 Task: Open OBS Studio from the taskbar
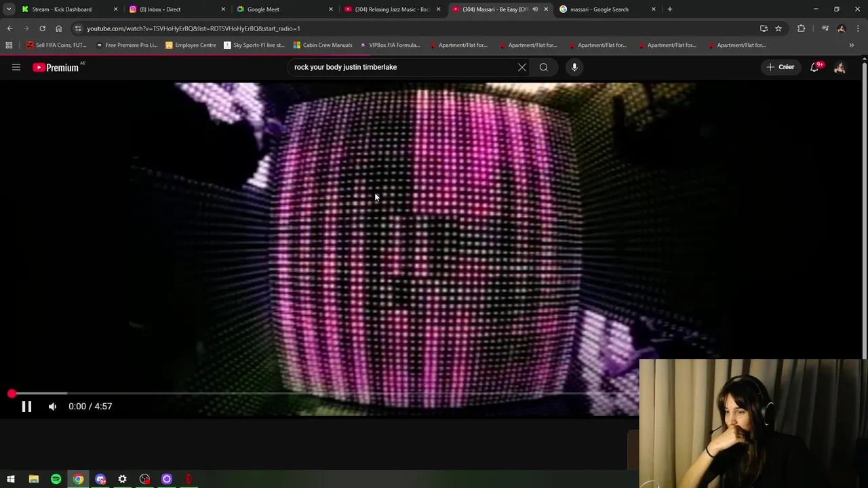144,479
